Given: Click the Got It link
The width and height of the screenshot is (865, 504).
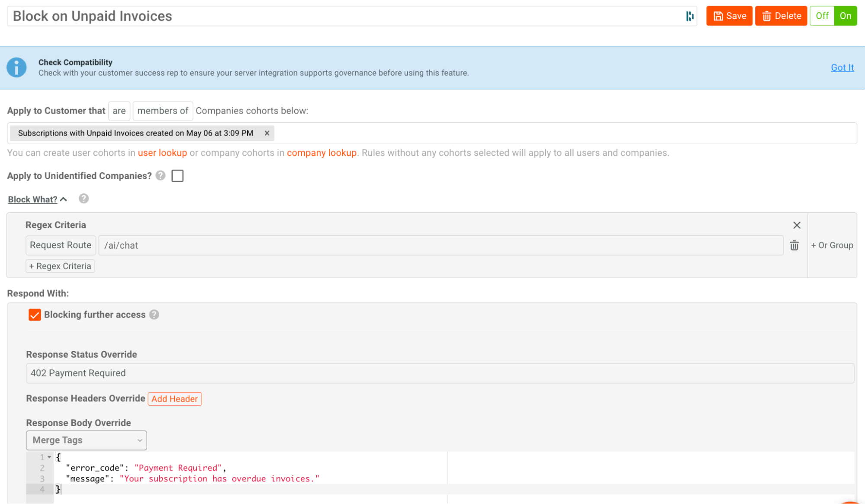Looking at the screenshot, I should point(842,67).
